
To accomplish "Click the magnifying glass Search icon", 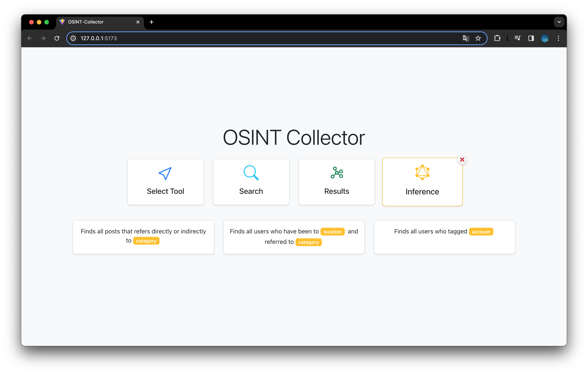I will coord(251,173).
